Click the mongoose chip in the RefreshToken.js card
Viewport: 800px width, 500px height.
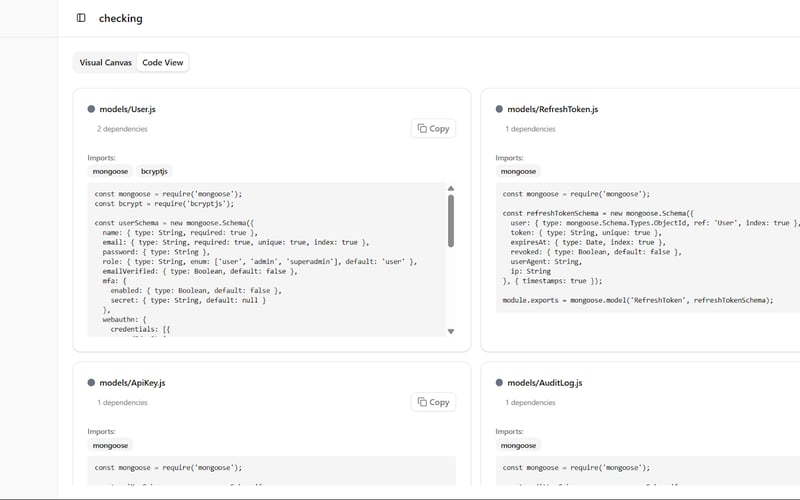[518, 171]
